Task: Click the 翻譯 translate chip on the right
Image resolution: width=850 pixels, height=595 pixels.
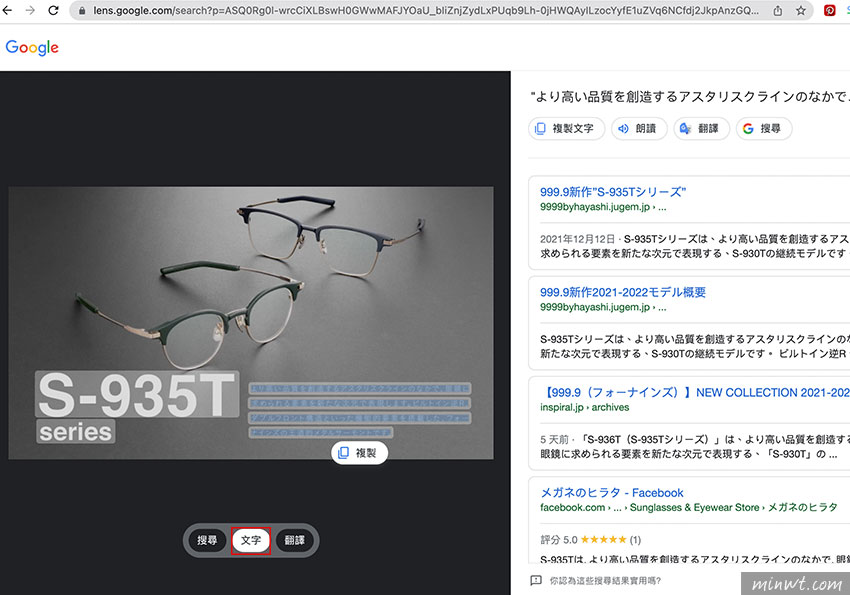Action: 701,128
